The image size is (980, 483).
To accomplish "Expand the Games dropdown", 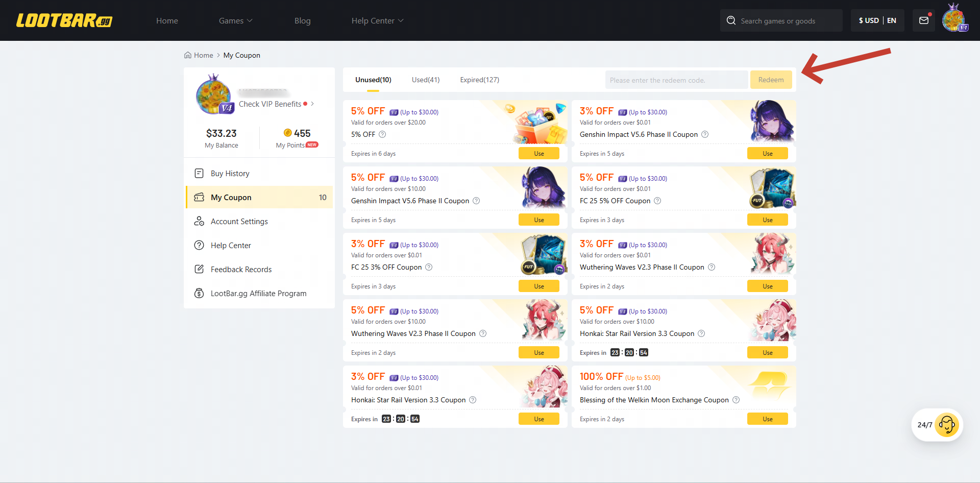I will coord(235,20).
